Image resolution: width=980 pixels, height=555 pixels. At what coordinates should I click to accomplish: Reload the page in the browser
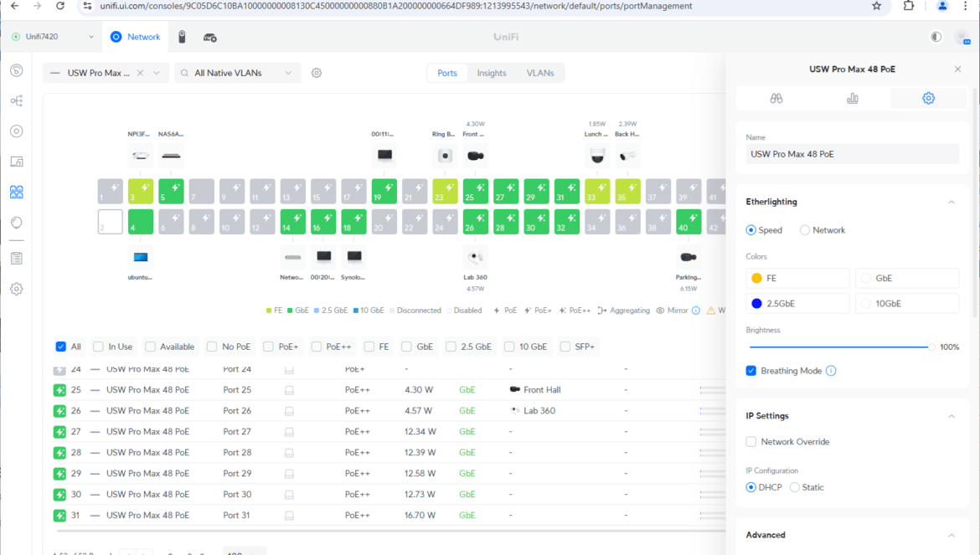coord(60,6)
